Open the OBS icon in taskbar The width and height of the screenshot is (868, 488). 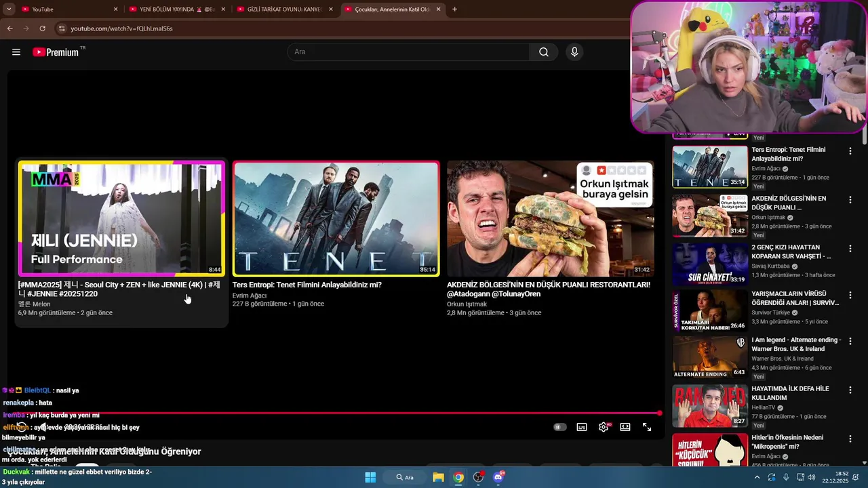coord(479,477)
